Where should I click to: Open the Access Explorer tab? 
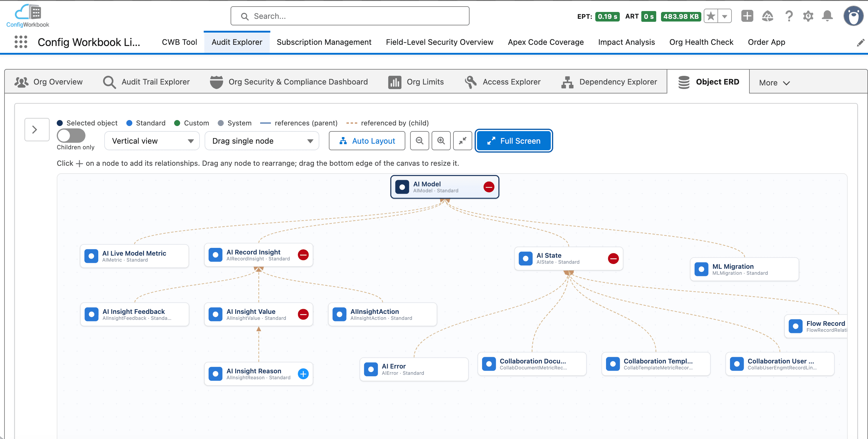[x=502, y=82]
